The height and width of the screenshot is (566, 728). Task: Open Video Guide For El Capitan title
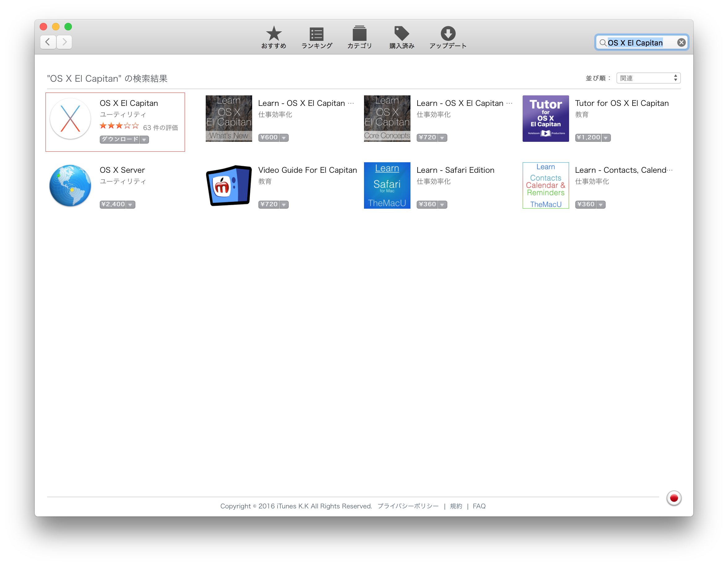pyautogui.click(x=307, y=170)
